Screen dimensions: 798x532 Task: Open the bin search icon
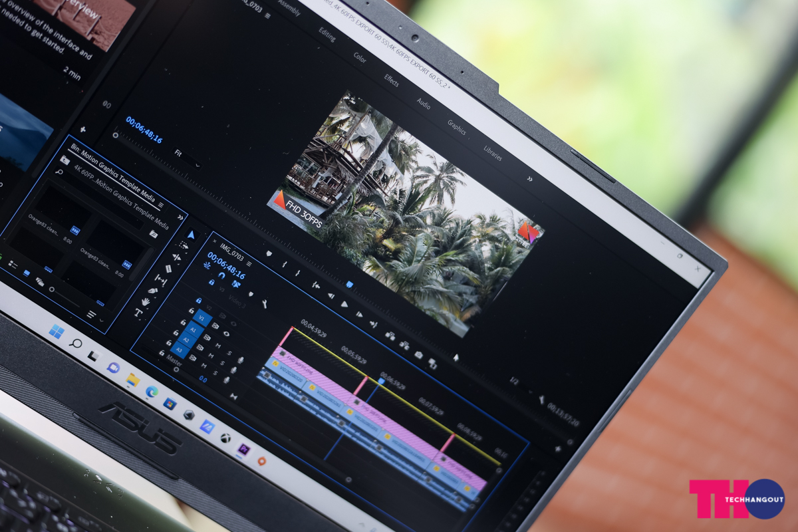click(60, 172)
